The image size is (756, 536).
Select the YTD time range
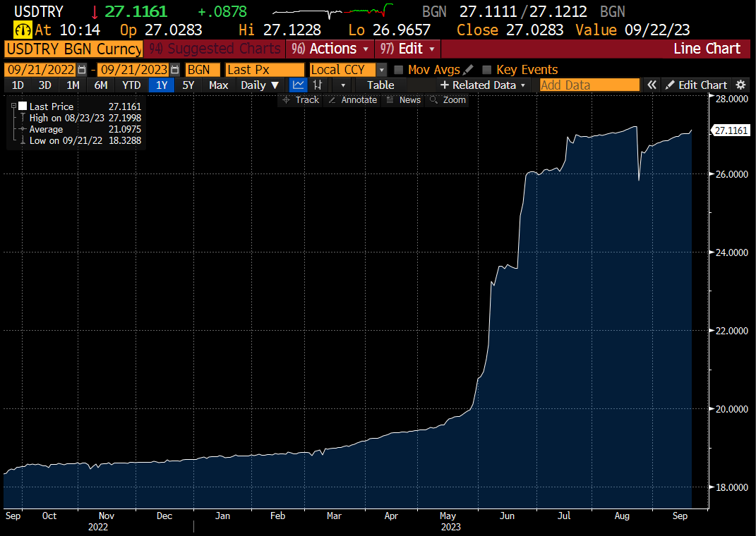tap(131, 85)
